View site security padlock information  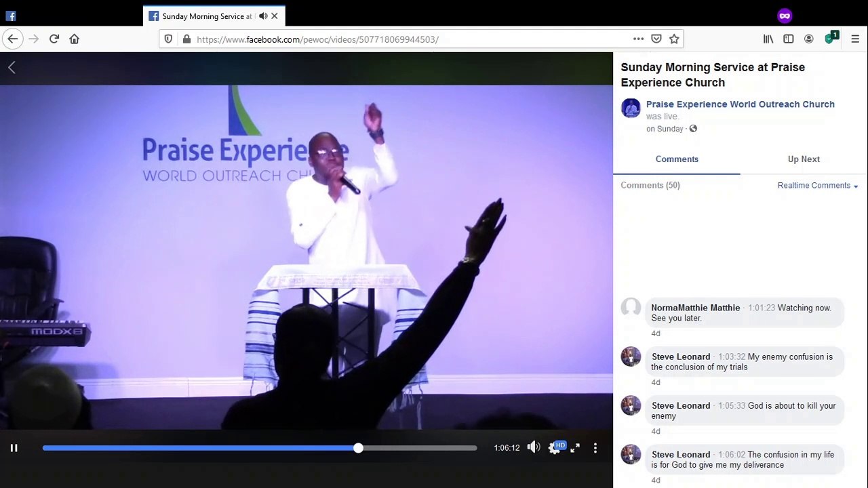coord(186,39)
